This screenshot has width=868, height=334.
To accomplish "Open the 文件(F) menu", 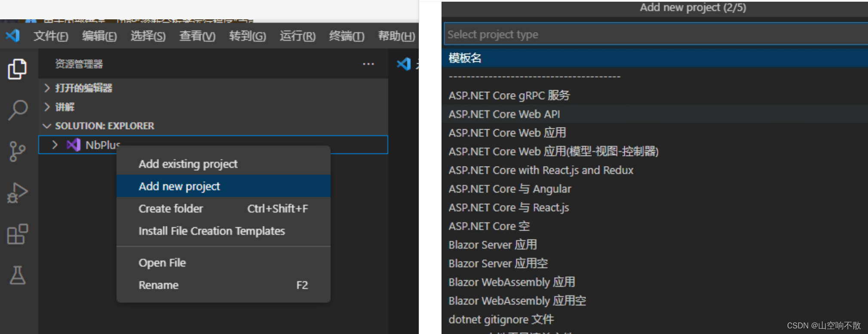I will point(51,36).
